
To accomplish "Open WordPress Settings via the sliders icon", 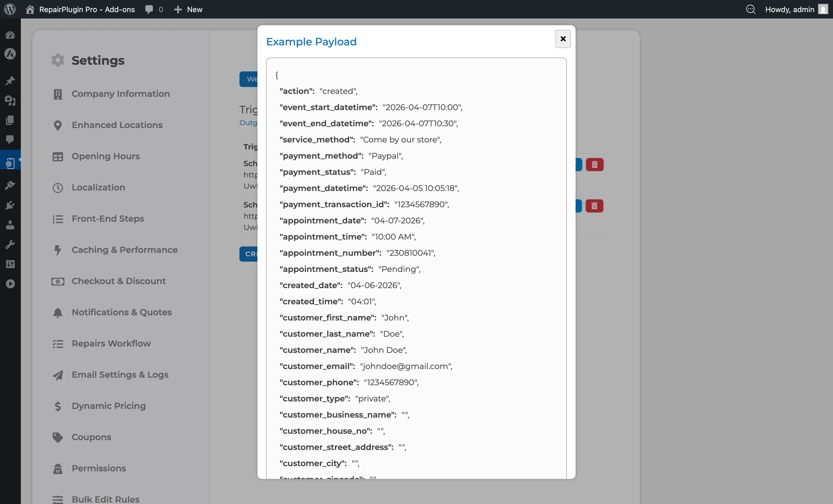I will point(10,264).
